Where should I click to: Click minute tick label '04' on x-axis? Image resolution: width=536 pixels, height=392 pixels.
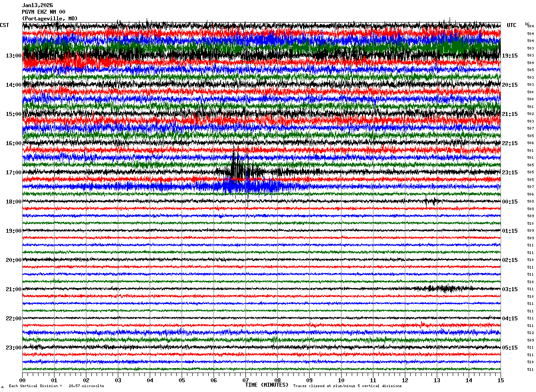click(150, 380)
